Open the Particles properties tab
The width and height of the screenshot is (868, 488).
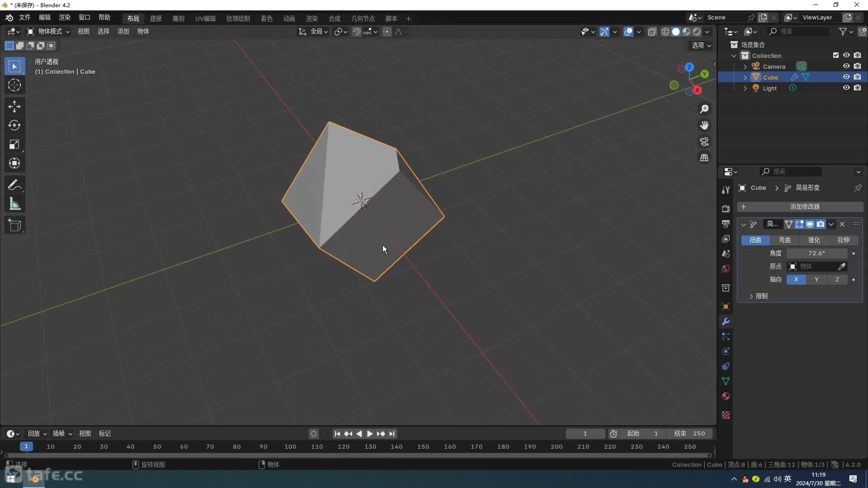(726, 337)
